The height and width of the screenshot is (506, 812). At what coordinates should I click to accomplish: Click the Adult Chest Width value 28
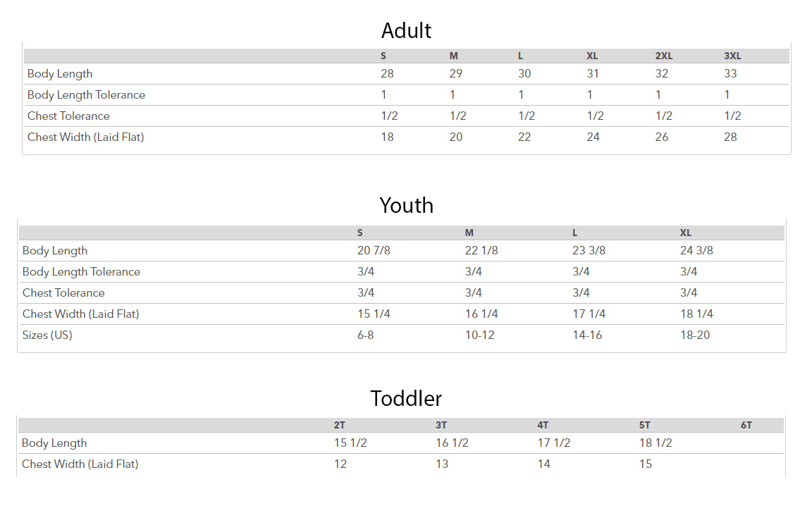tap(730, 137)
